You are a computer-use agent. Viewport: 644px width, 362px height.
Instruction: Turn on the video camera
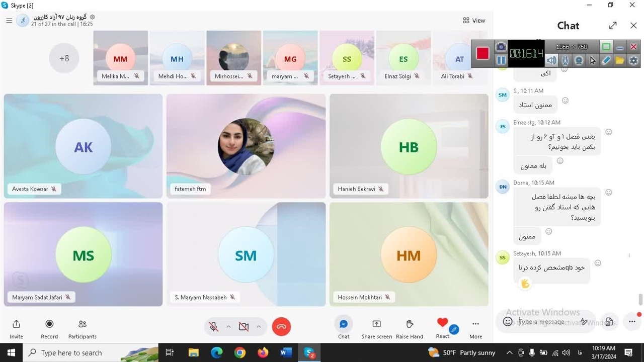click(244, 327)
